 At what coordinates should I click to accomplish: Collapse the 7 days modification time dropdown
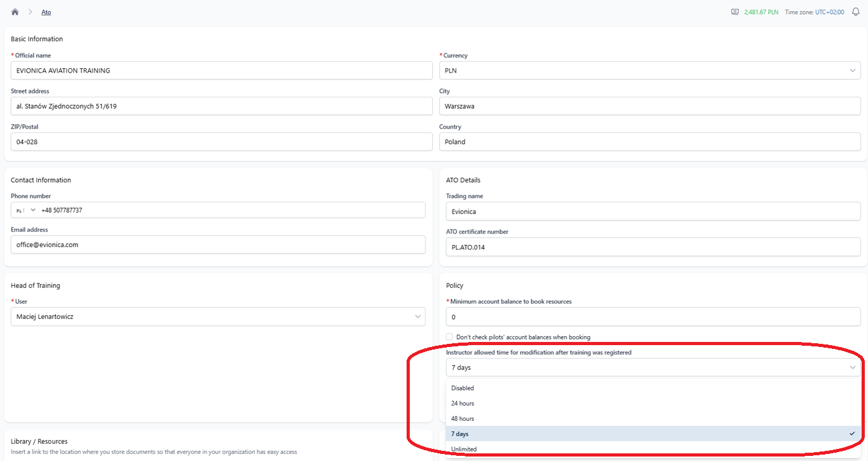[653, 367]
